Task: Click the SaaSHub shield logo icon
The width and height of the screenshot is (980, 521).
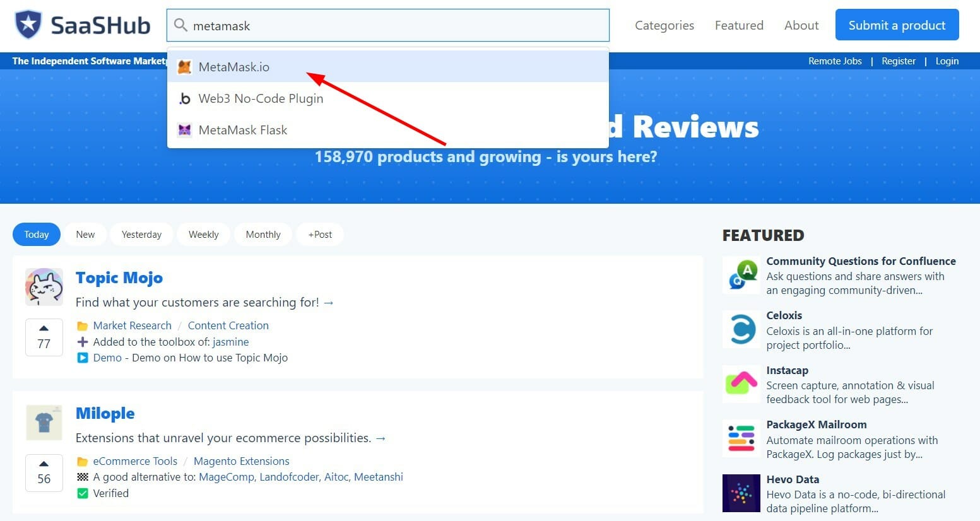Action: [x=28, y=25]
